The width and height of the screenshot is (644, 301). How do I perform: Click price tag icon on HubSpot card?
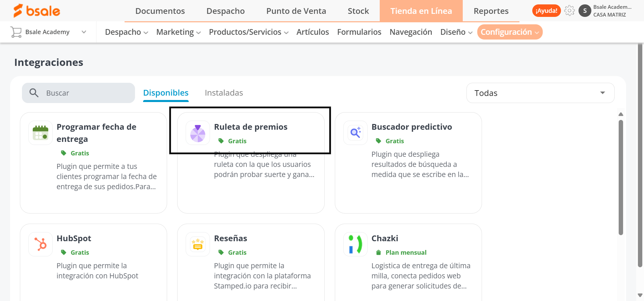click(x=63, y=252)
